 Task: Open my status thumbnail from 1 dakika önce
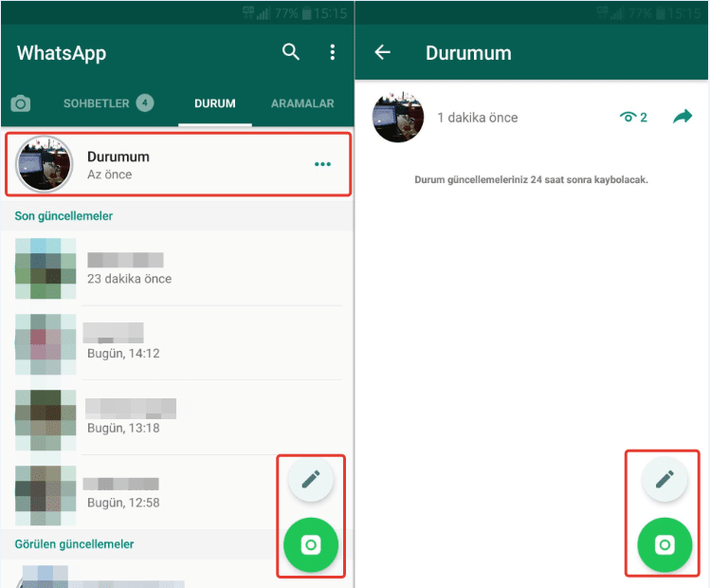click(x=398, y=118)
